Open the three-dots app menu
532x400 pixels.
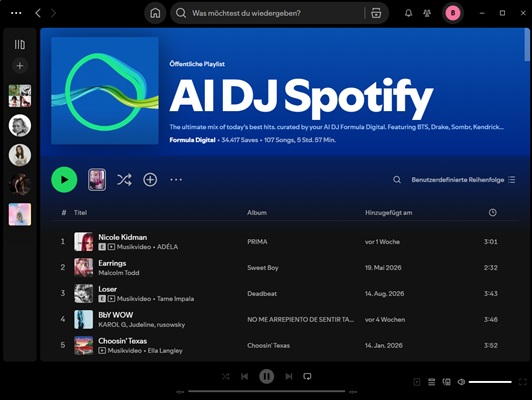[16, 13]
